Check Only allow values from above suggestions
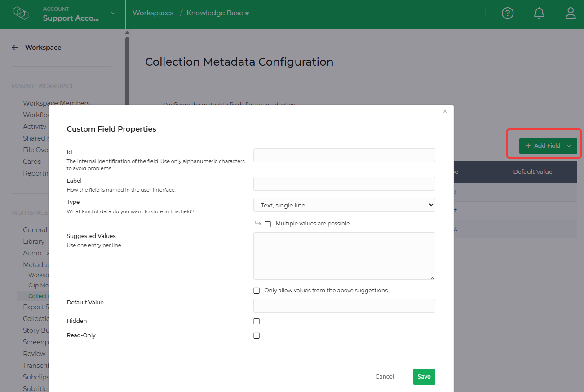This screenshot has height=392, width=584. click(x=257, y=291)
